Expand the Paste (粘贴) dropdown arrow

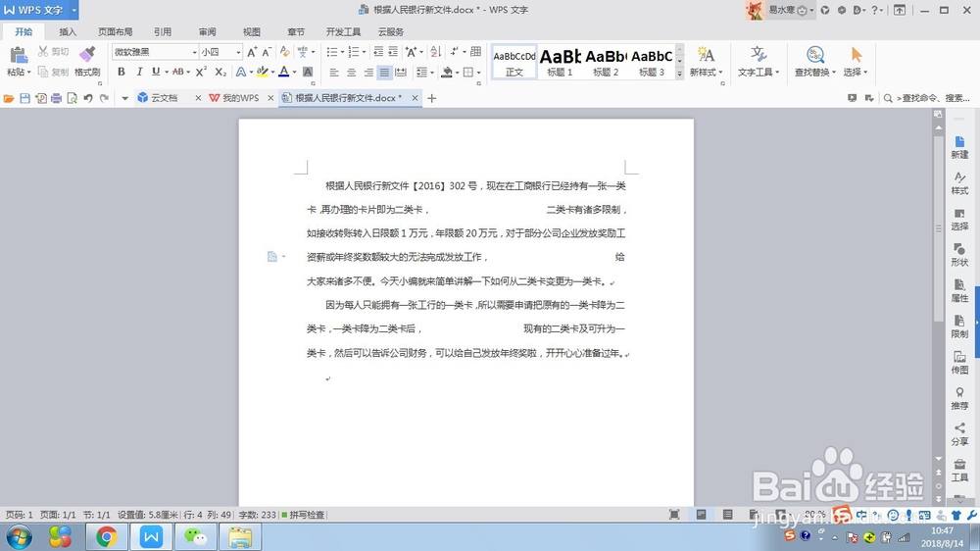28,73
